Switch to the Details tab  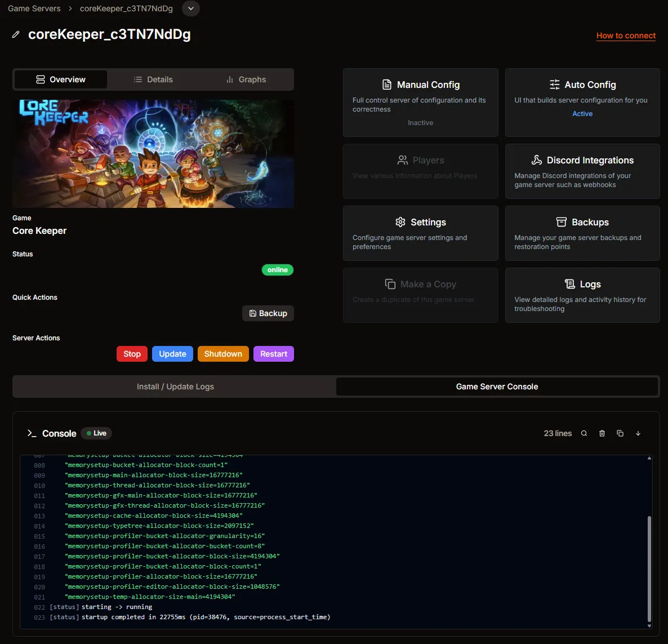pyautogui.click(x=153, y=79)
